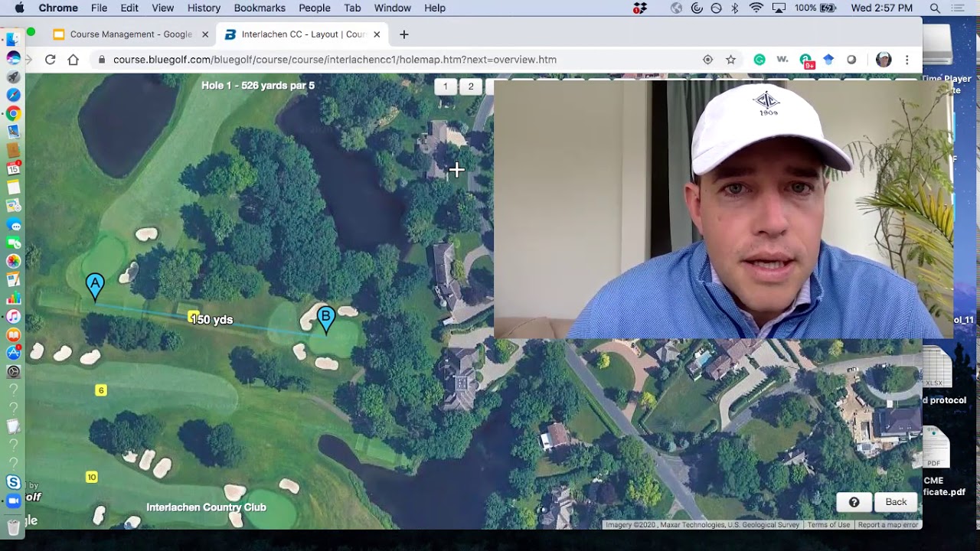Open the Apple menu
980x551 pixels.
tap(19, 8)
